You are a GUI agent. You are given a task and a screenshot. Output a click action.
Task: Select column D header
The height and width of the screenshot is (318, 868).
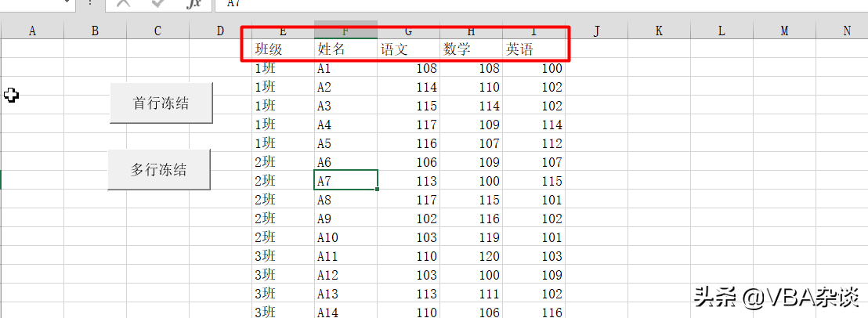220,31
